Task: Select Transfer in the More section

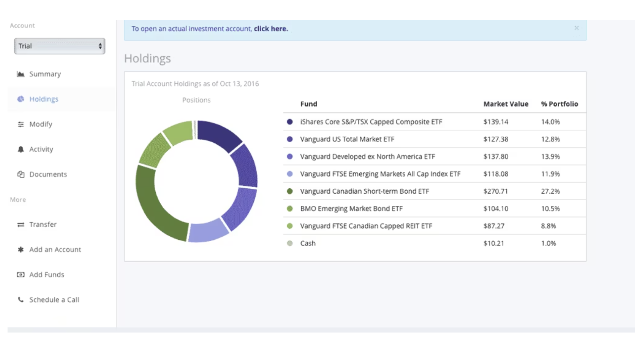Action: click(43, 225)
